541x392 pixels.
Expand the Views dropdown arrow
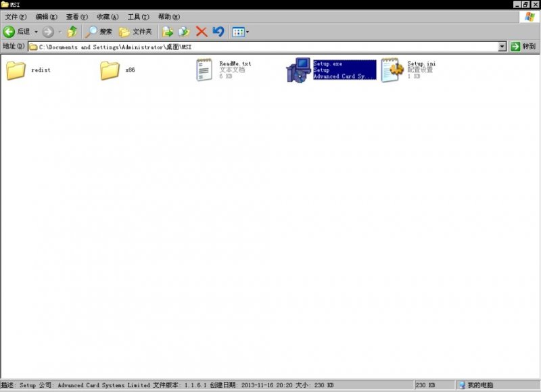(x=248, y=32)
